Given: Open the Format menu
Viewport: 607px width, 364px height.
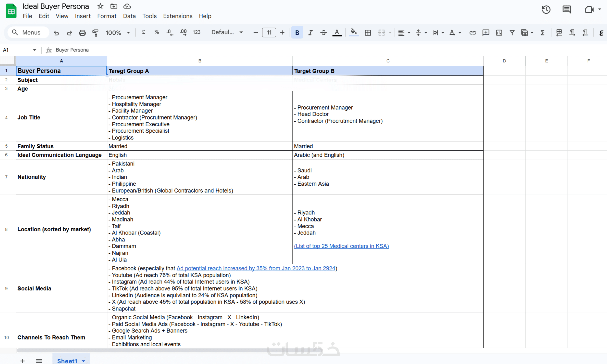Looking at the screenshot, I should (x=106, y=16).
